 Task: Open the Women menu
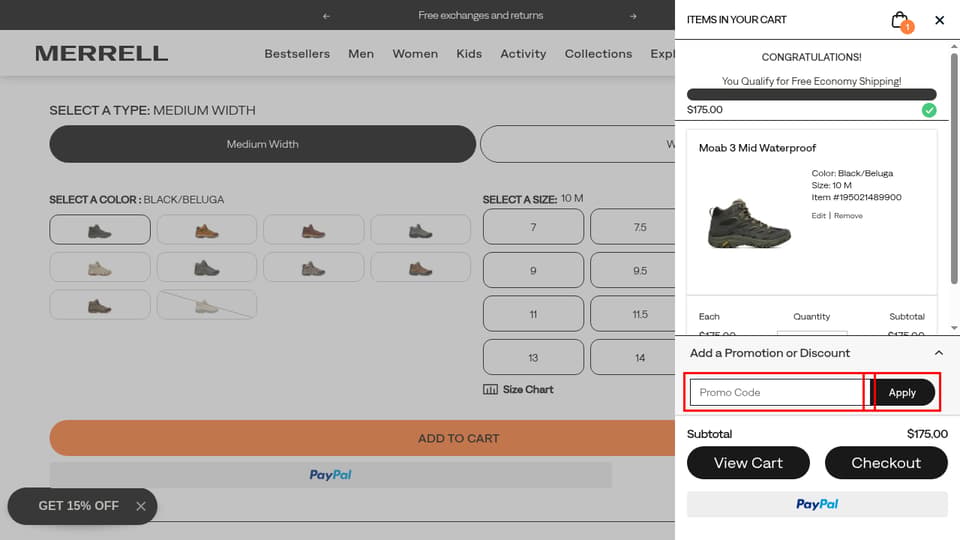point(415,54)
